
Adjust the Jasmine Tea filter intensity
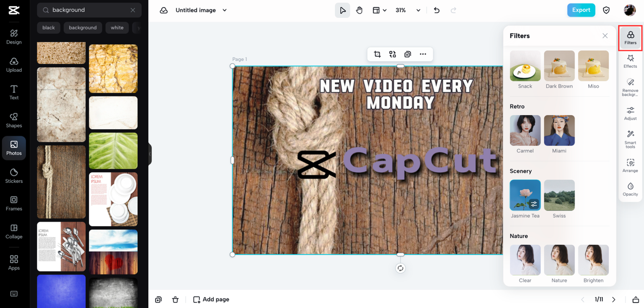[x=534, y=204]
